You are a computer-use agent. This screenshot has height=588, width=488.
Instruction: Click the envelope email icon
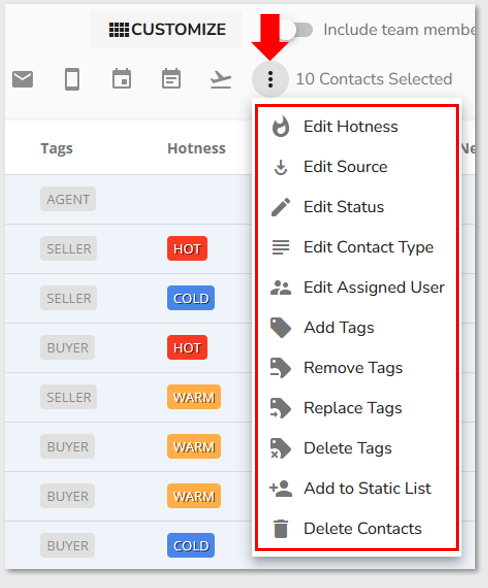[x=23, y=79]
